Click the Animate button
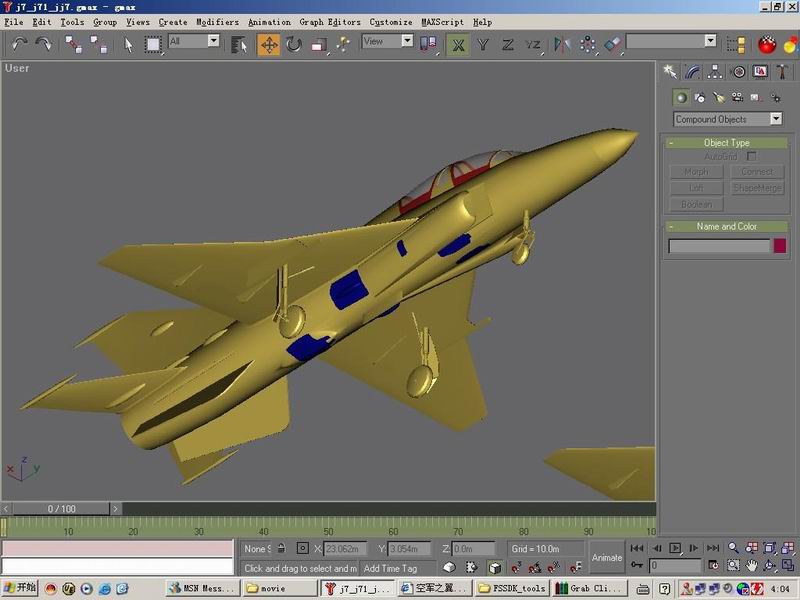This screenshot has height=600, width=800. (x=607, y=557)
